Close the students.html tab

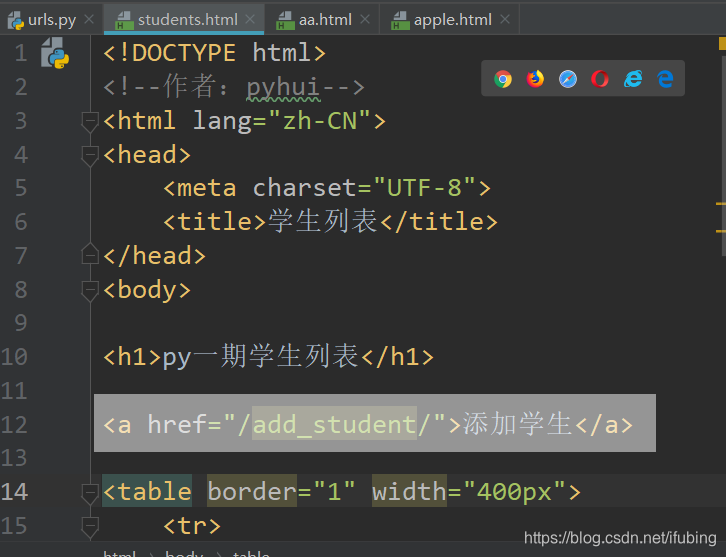(x=250, y=19)
